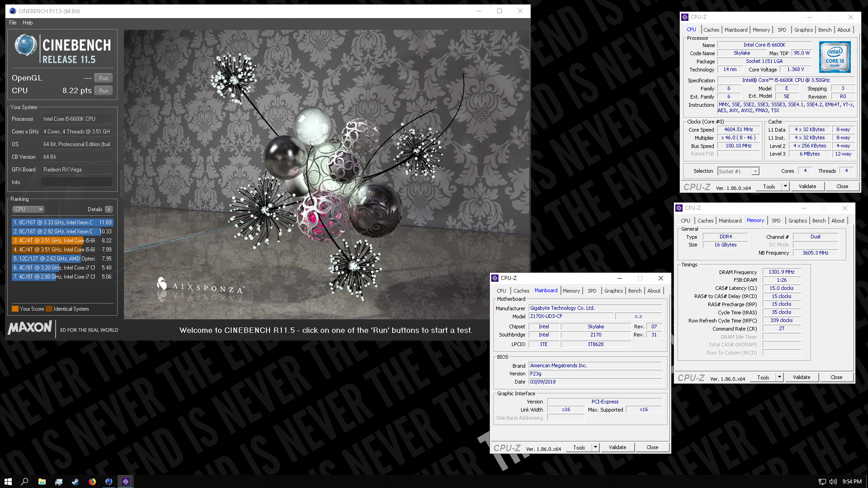
Task: Click the Core Voltage 1.368 V value
Action: 796,70
